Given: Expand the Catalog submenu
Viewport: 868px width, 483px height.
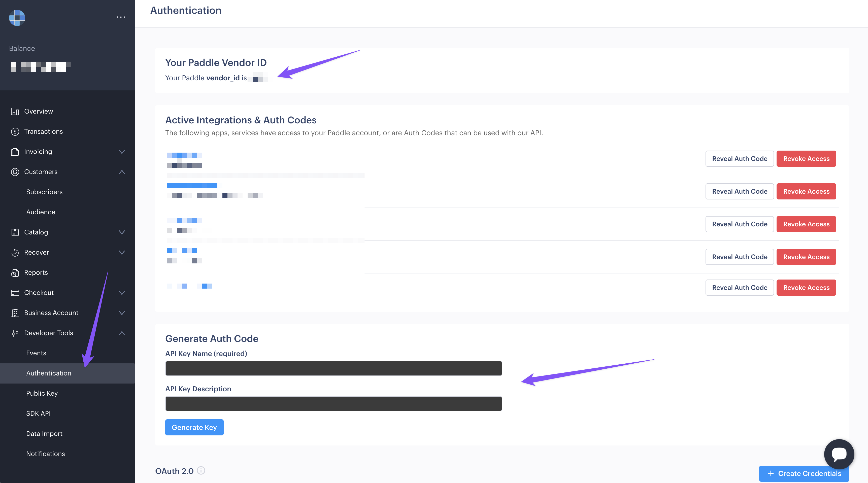Looking at the screenshot, I should (x=122, y=232).
